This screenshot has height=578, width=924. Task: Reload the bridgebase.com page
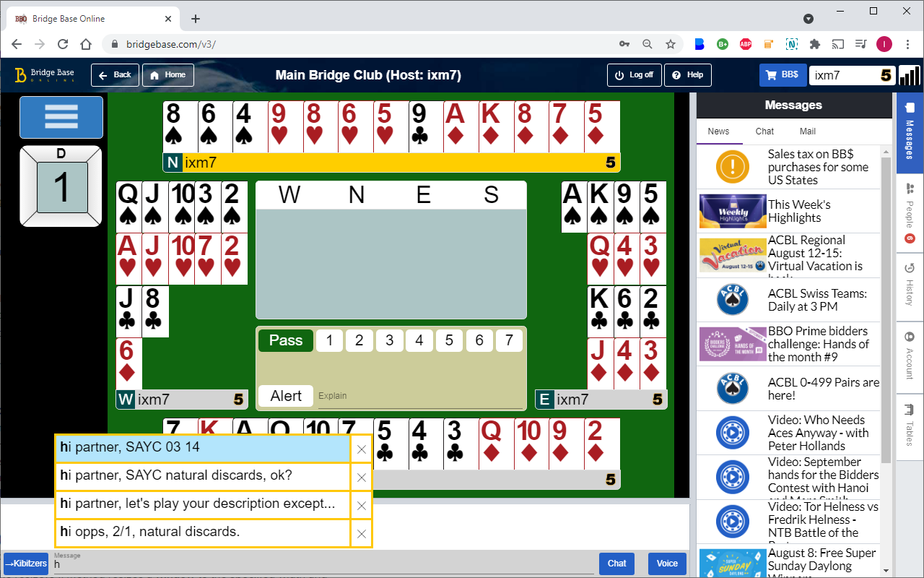(x=63, y=44)
